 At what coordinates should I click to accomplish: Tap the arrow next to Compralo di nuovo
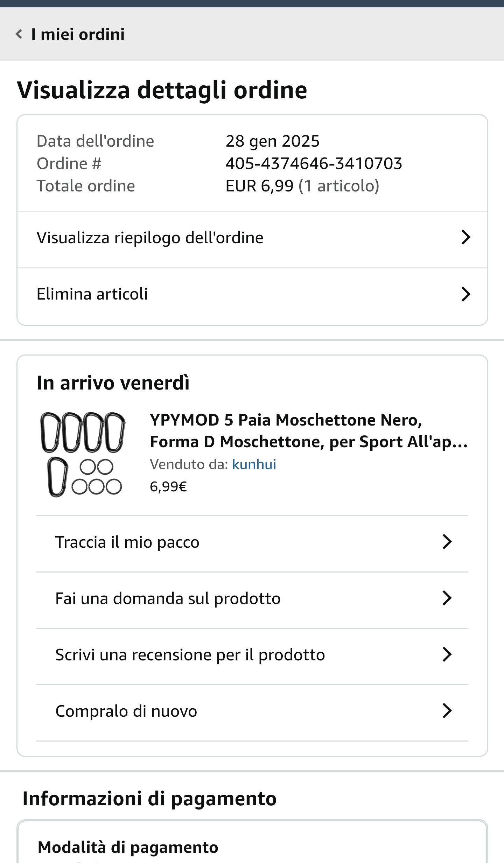click(x=447, y=711)
